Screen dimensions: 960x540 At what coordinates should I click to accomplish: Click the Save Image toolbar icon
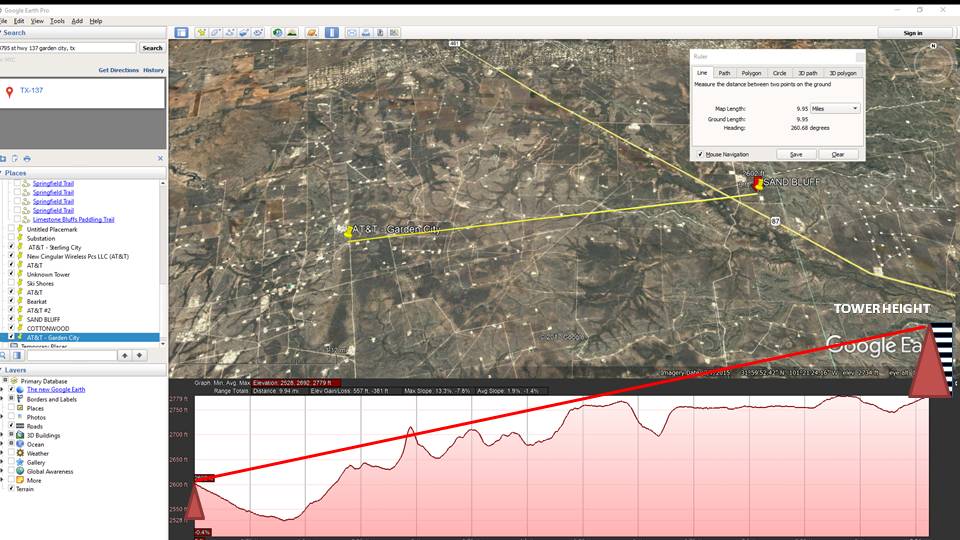pos(380,32)
